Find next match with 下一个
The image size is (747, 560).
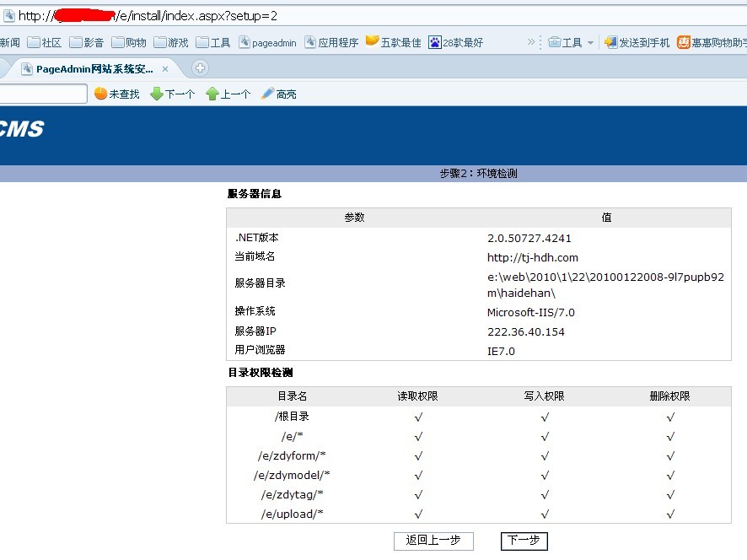tap(172, 94)
